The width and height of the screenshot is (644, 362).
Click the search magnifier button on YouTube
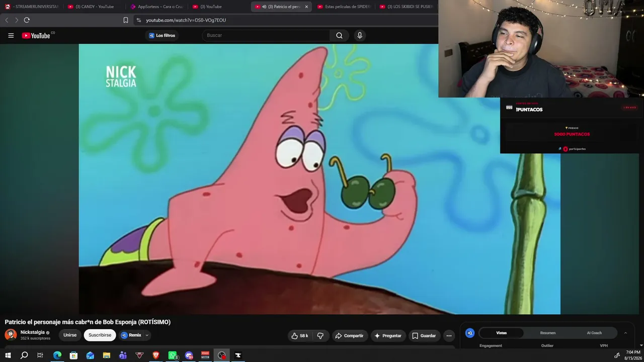click(x=339, y=35)
